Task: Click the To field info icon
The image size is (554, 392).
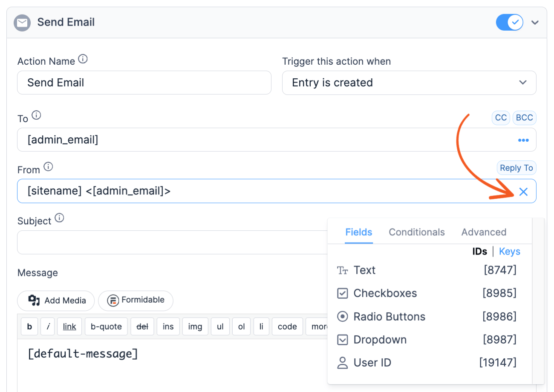Action: click(37, 115)
